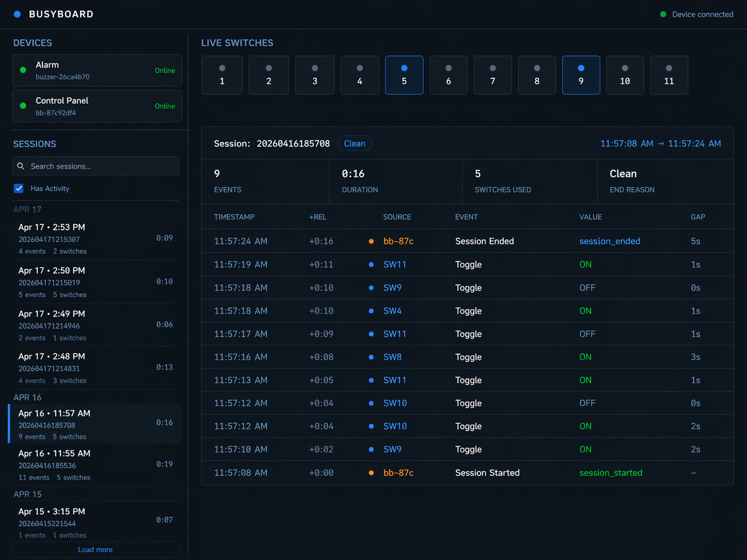Screen dimensions: 747x560
Task: Select the Control Panel device card
Action: pyautogui.click(x=97, y=106)
